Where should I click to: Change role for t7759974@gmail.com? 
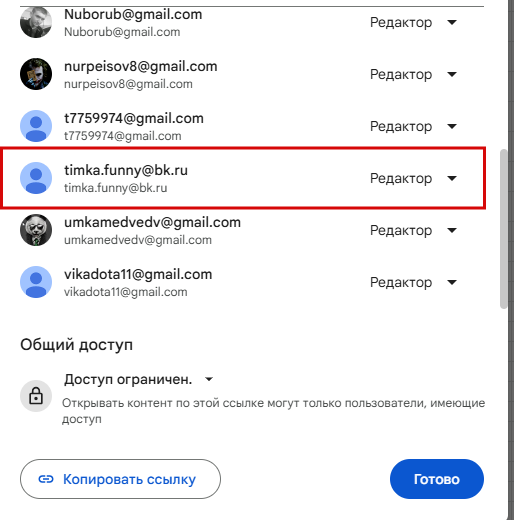[413, 126]
